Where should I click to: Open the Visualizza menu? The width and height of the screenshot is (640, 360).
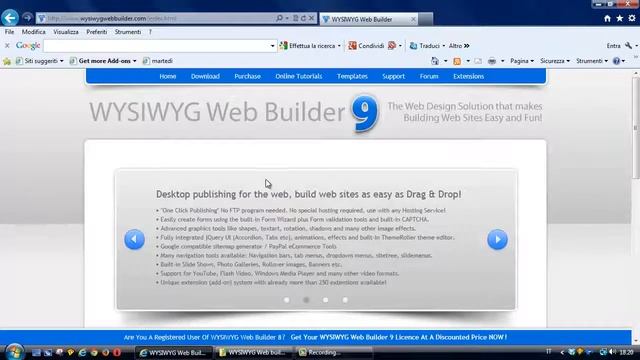66,32
